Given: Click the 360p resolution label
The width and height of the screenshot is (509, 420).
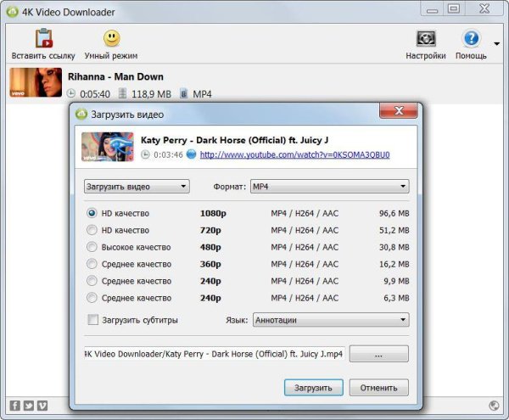Looking at the screenshot, I should [210, 264].
